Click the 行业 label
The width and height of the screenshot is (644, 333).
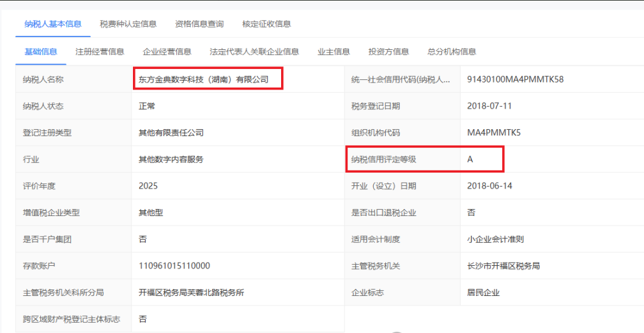(x=31, y=160)
